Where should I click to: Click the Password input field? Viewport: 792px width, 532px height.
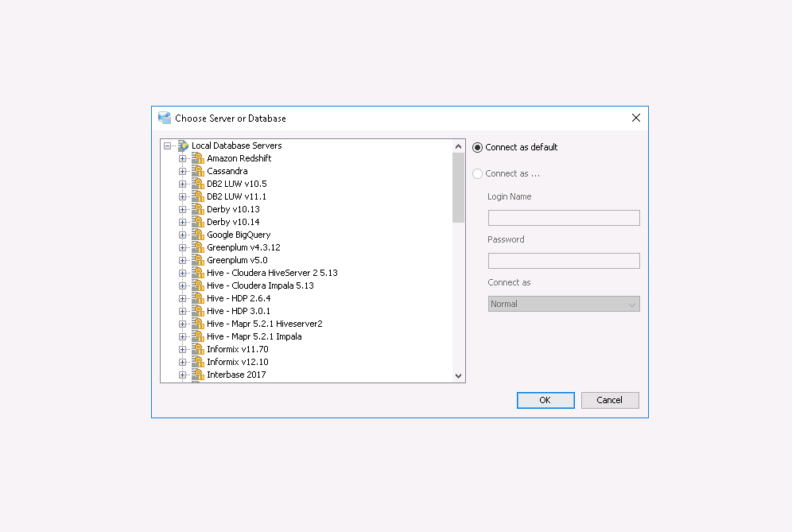pyautogui.click(x=564, y=261)
